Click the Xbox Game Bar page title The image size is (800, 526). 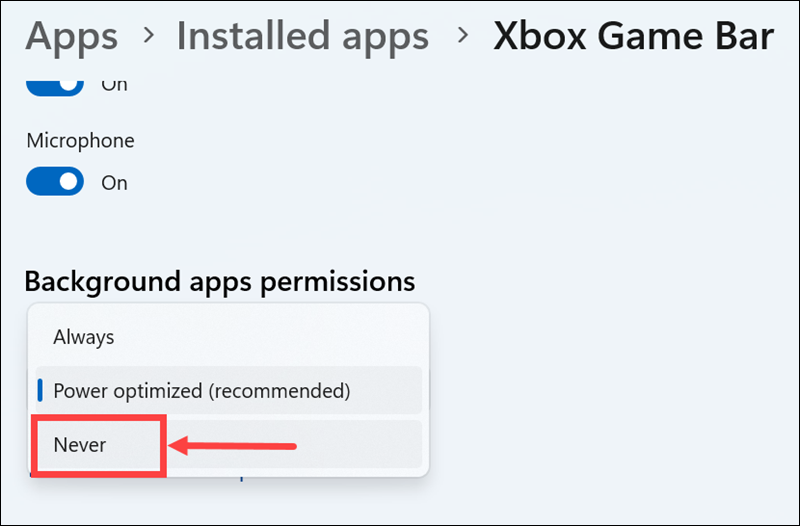pos(633,37)
